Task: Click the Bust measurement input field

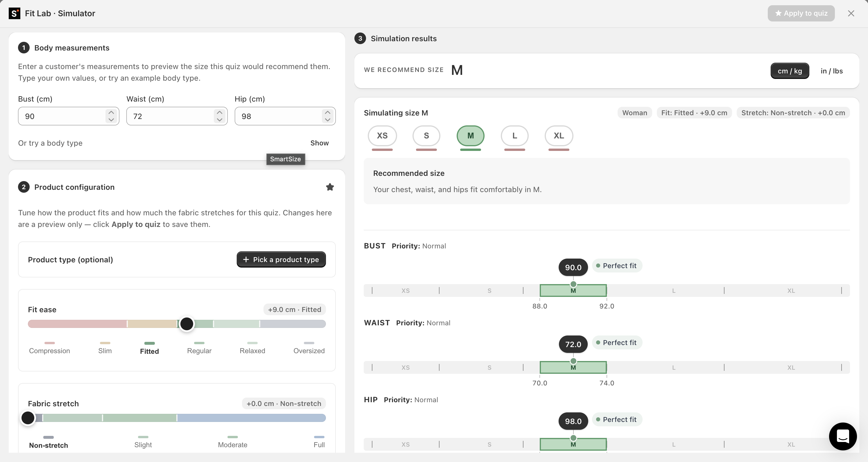Action: coord(68,116)
